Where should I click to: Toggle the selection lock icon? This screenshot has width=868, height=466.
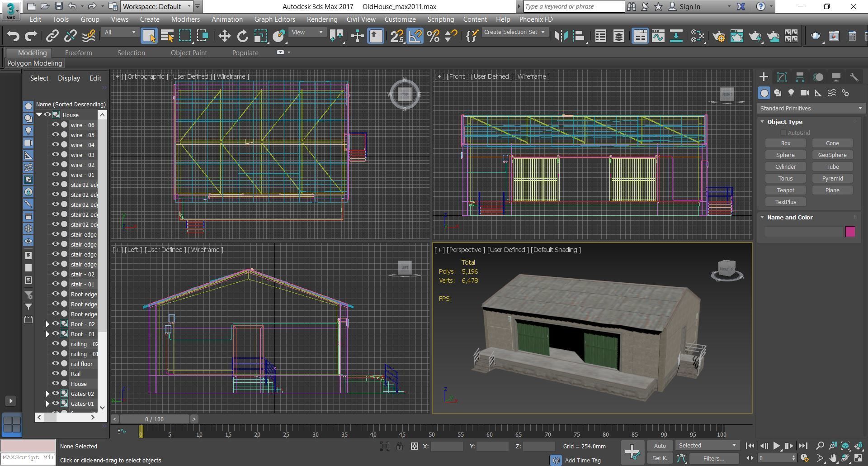[399, 446]
